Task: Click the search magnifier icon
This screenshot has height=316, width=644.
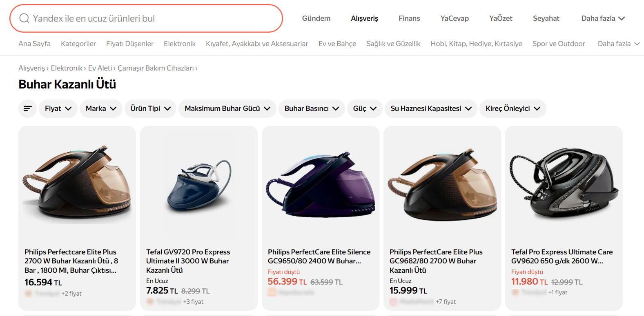Action: 25,18
